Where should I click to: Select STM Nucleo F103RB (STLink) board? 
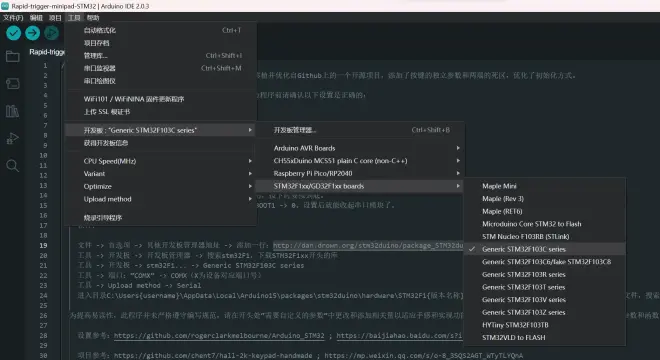pyautogui.click(x=545, y=237)
